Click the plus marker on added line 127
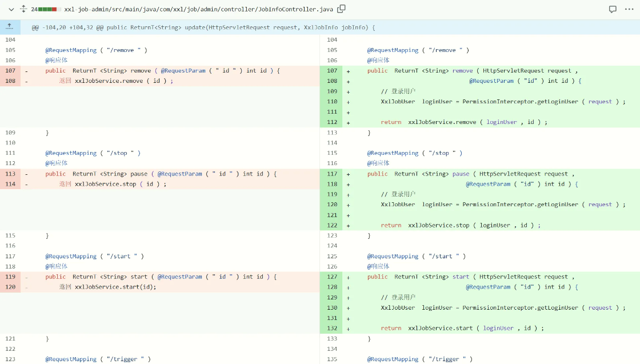This screenshot has height=364, width=640. click(x=348, y=277)
